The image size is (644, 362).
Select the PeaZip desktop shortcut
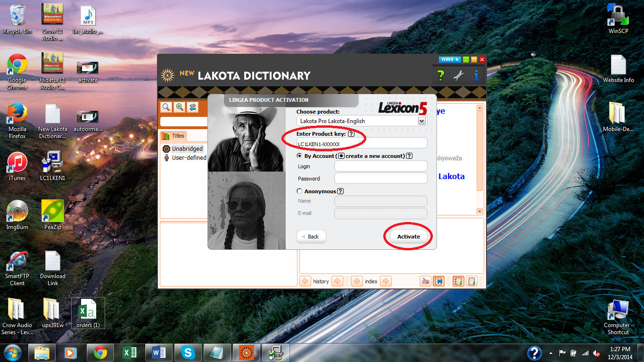[53, 215]
